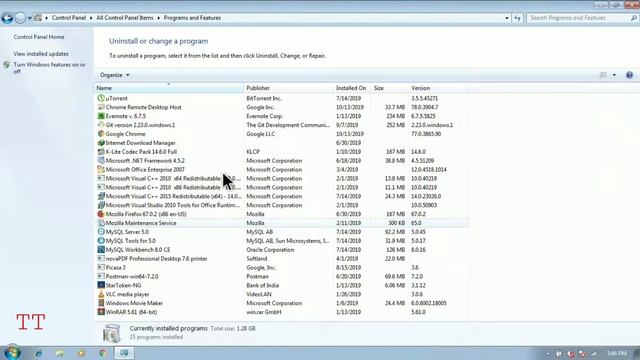
Task: Expand the arrow after All Control Panel Items
Action: point(159,18)
